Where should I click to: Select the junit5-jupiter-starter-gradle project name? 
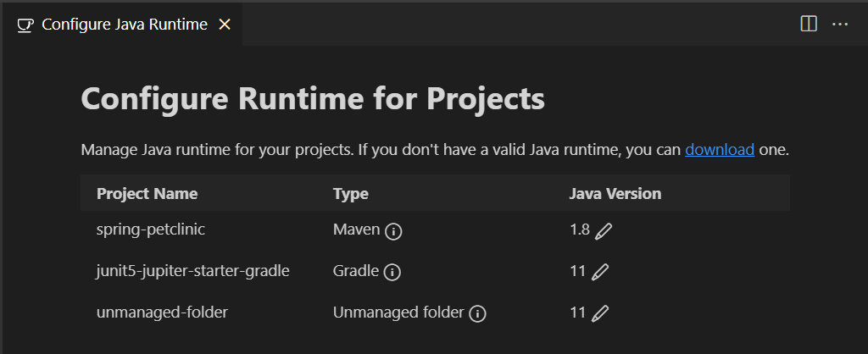[193, 271]
